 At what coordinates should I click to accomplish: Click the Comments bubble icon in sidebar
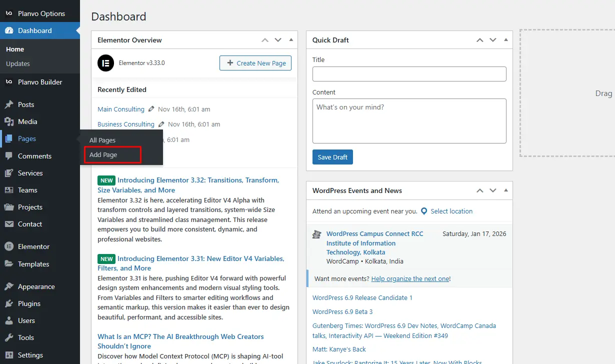[9, 156]
